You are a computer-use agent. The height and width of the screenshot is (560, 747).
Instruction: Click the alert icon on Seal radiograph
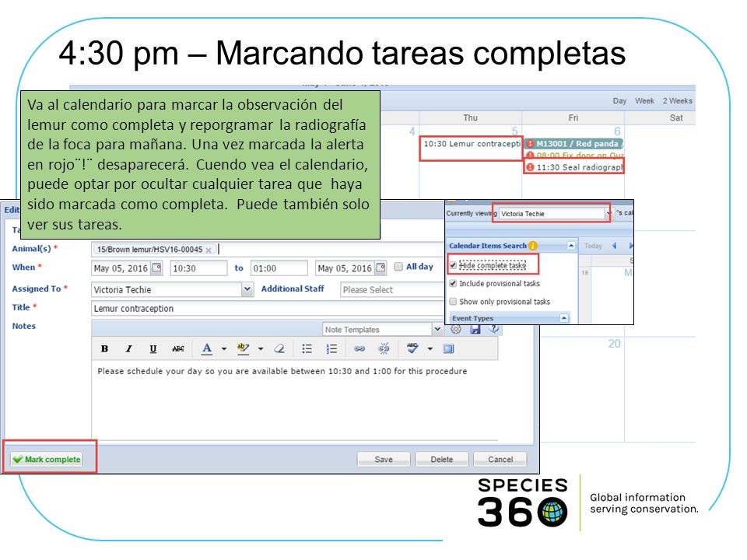pos(530,167)
